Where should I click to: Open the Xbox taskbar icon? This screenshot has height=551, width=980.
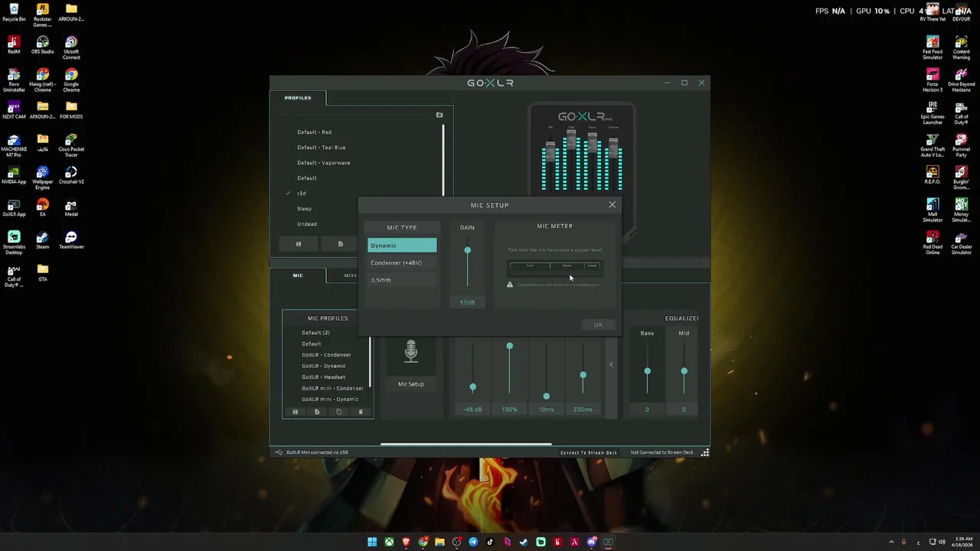pyautogui.click(x=389, y=542)
